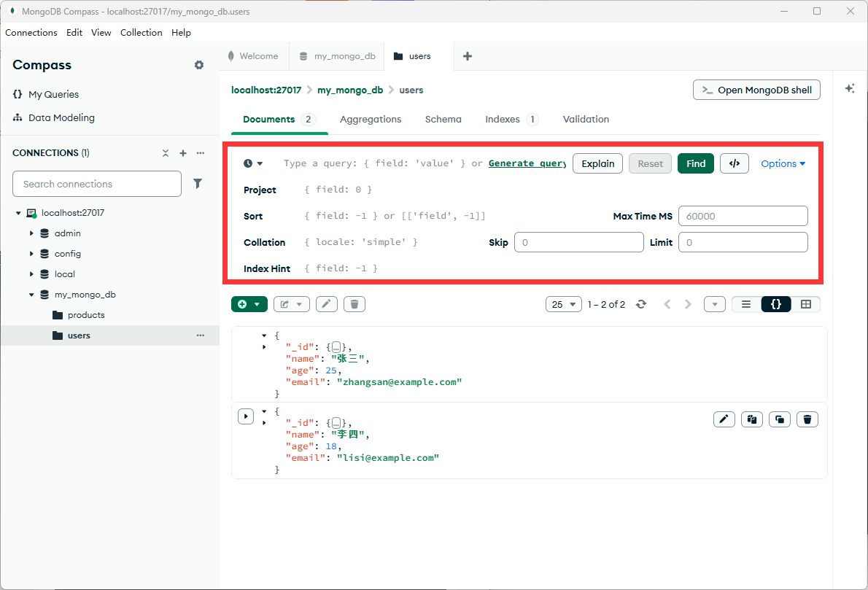Open the 25 per page dropdown
Screen dimensions: 868x590
tap(564, 304)
